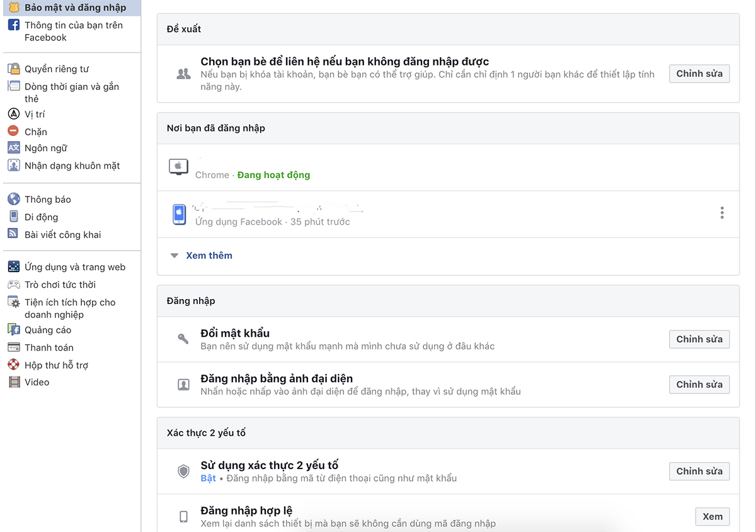Click Xem button for Đăng nhập hợp lệ
The image size is (756, 532).
coord(712,516)
